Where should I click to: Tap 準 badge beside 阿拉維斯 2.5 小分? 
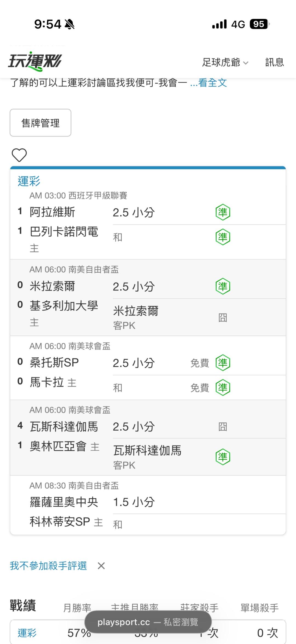pyautogui.click(x=223, y=212)
